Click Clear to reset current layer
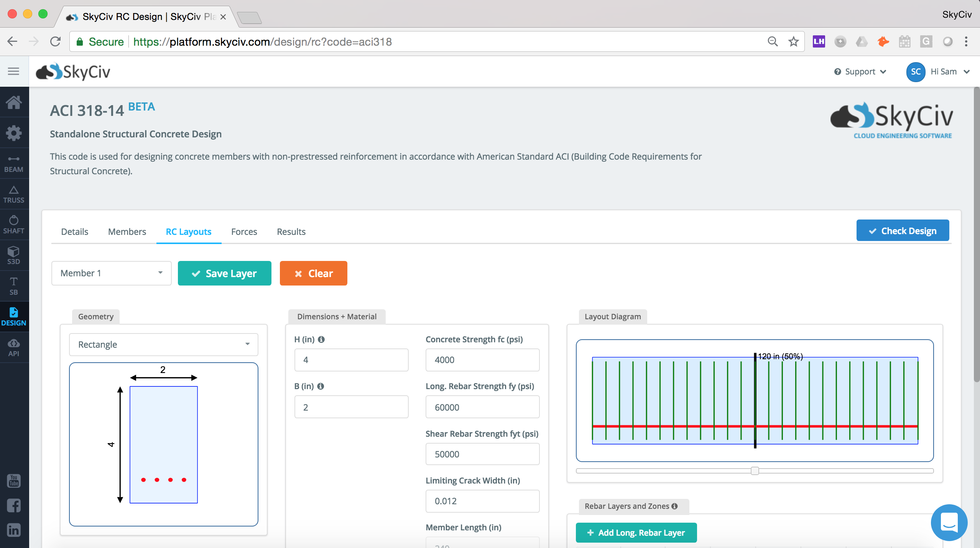Viewport: 980px width, 548px height. (x=313, y=273)
